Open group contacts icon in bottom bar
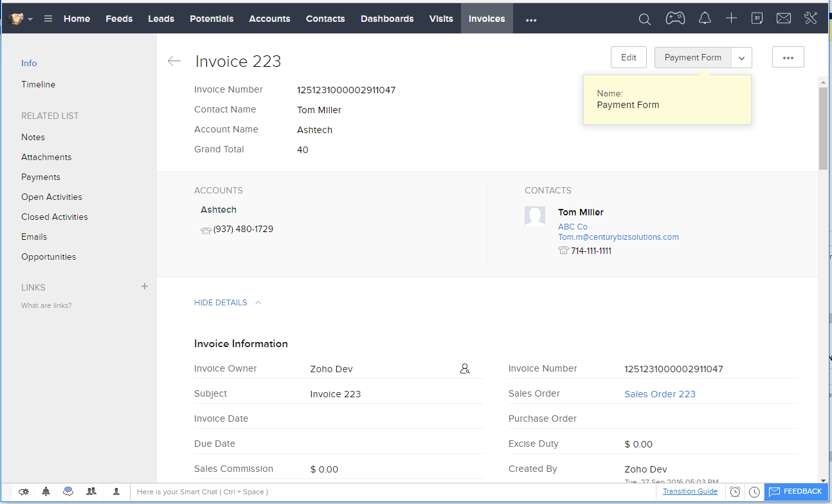The image size is (832, 504). (x=91, y=492)
